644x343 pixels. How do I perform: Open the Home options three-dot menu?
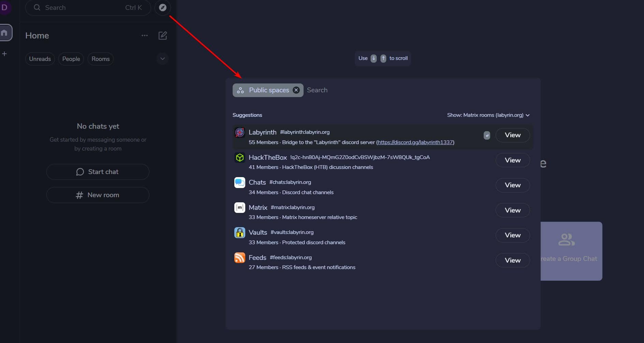[145, 35]
